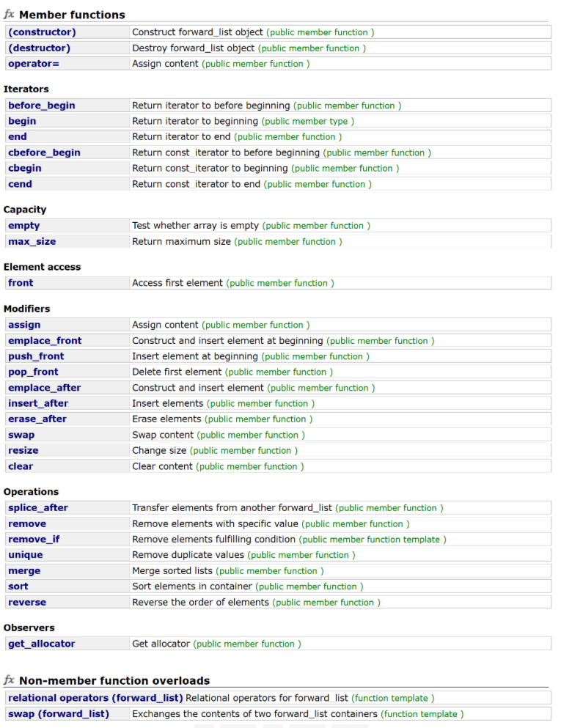
Task: Select the swap (forward_list) link
Action: (x=59, y=713)
